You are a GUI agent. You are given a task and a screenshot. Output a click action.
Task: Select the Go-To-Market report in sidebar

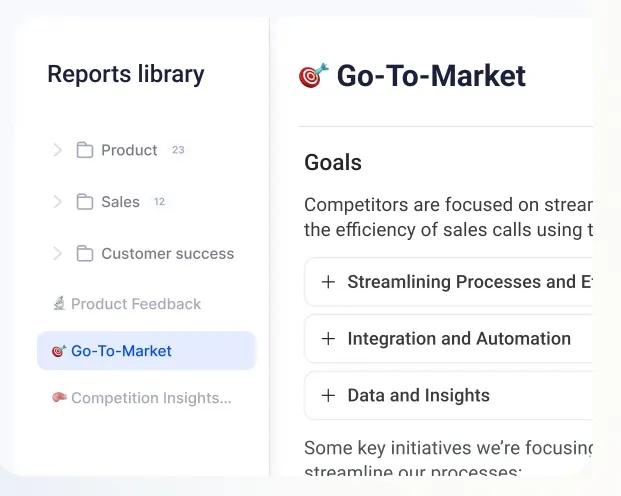click(147, 351)
